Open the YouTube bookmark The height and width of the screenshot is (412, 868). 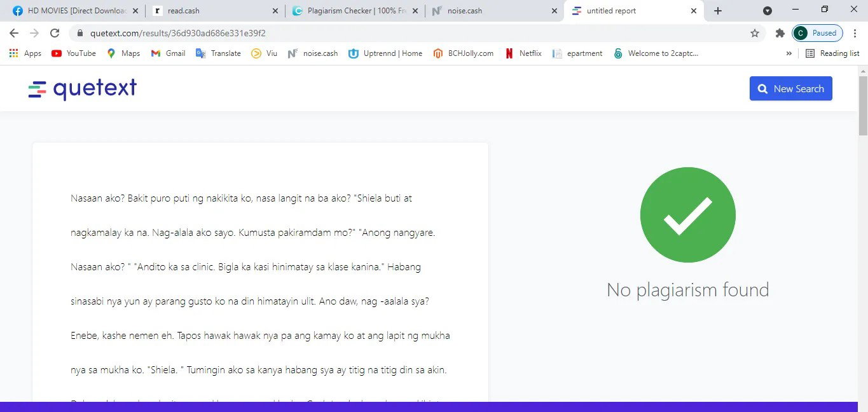click(x=74, y=53)
